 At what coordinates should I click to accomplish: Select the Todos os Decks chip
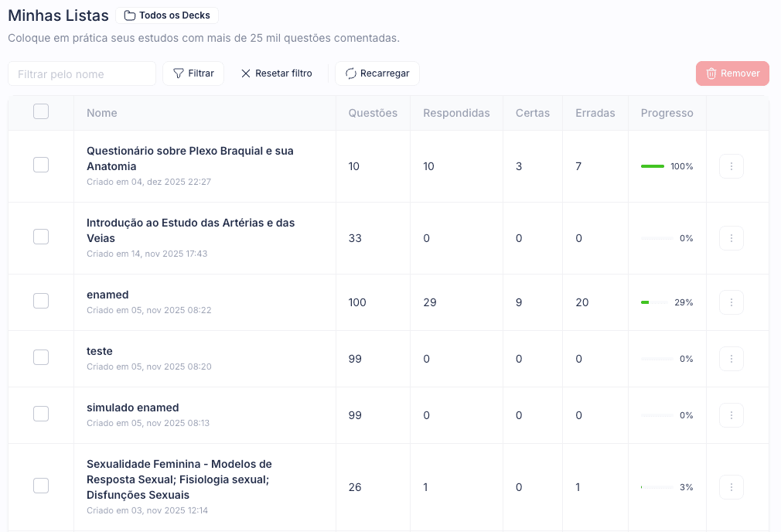(167, 14)
